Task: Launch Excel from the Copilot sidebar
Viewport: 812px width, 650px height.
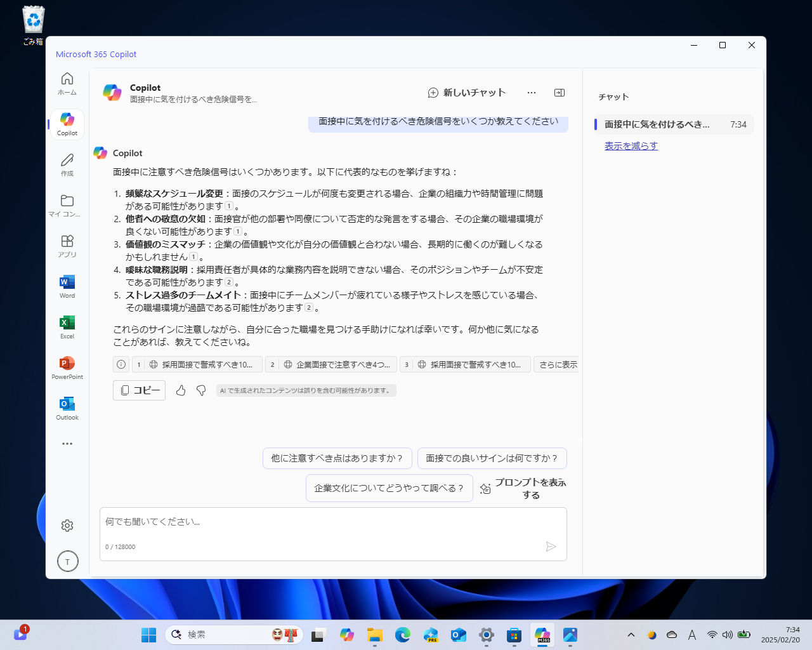Action: (x=67, y=327)
